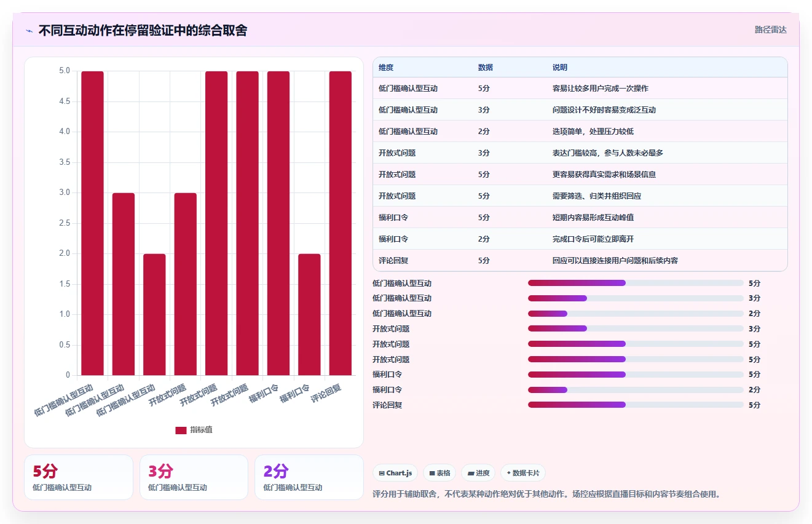The height and width of the screenshot is (524, 812).
Task: Click cell 回应可以直接连接用户问题和后续内容
Action: click(x=615, y=261)
